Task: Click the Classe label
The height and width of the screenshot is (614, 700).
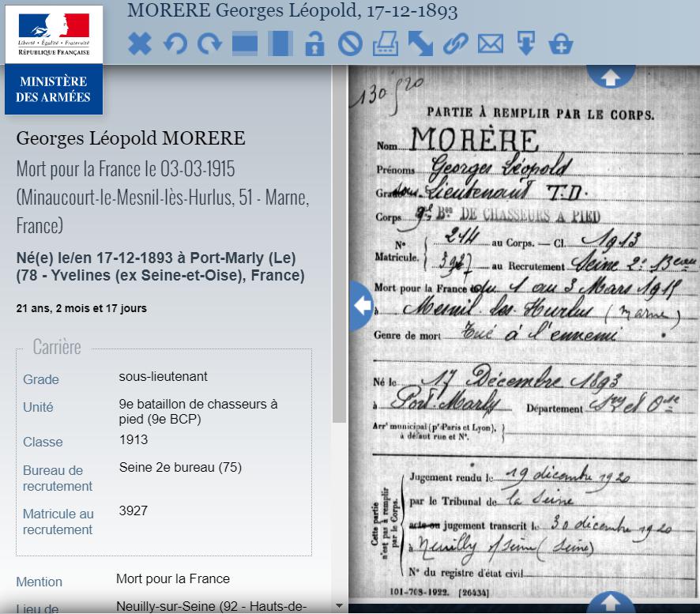Action: point(43,442)
